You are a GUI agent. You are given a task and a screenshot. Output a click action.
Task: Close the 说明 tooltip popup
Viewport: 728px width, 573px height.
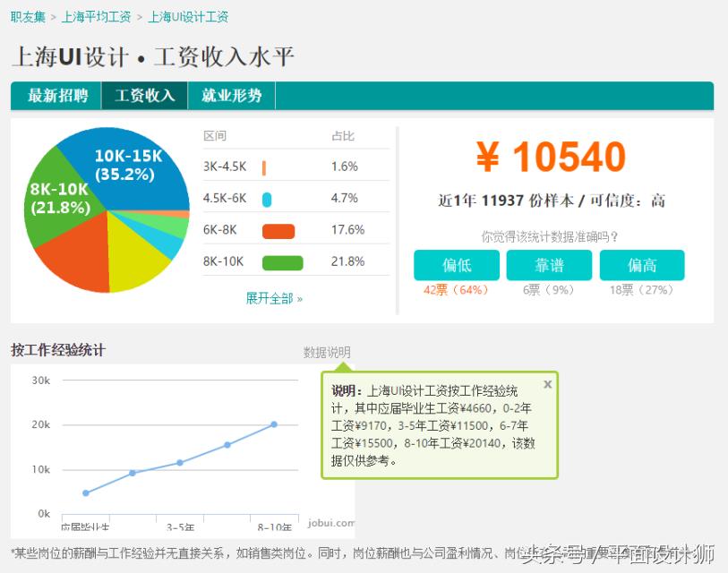(547, 384)
